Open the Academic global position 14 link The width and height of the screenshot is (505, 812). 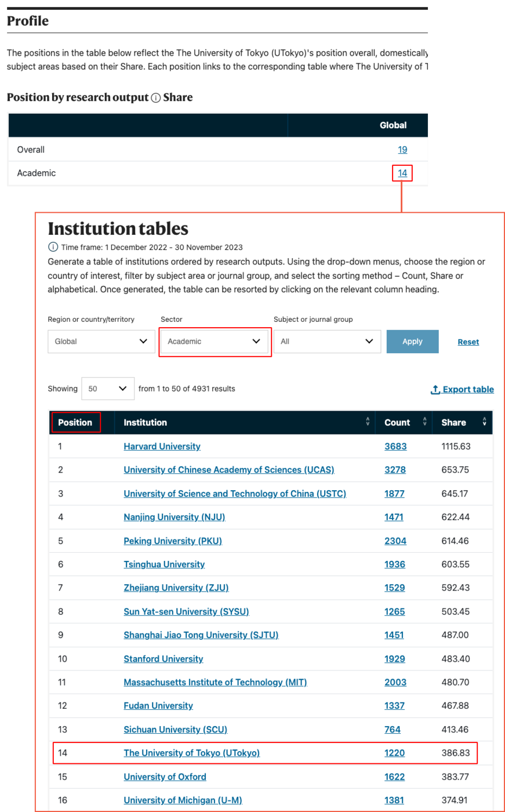pyautogui.click(x=402, y=173)
